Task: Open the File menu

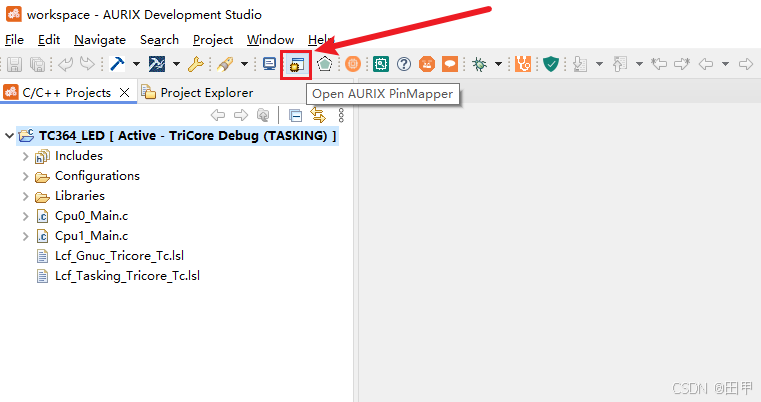Action: pos(14,40)
